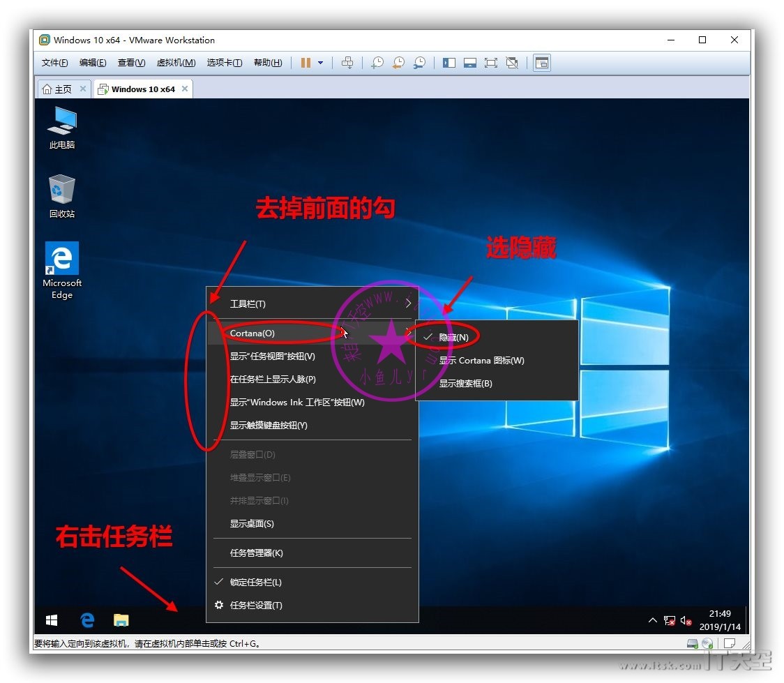
Task: Click the CD/DVD device status icon
Action: pos(707,644)
